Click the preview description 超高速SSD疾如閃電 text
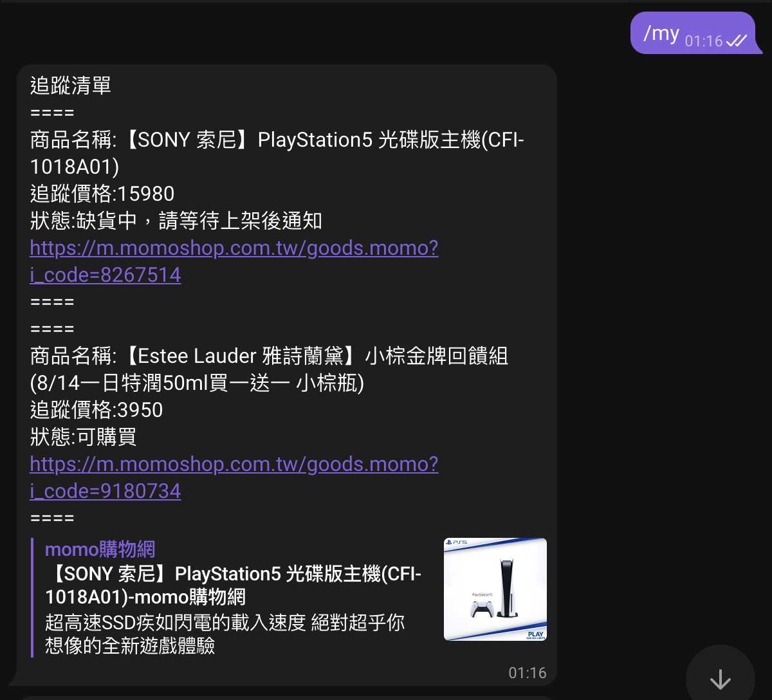The image size is (772, 700). coord(225,634)
